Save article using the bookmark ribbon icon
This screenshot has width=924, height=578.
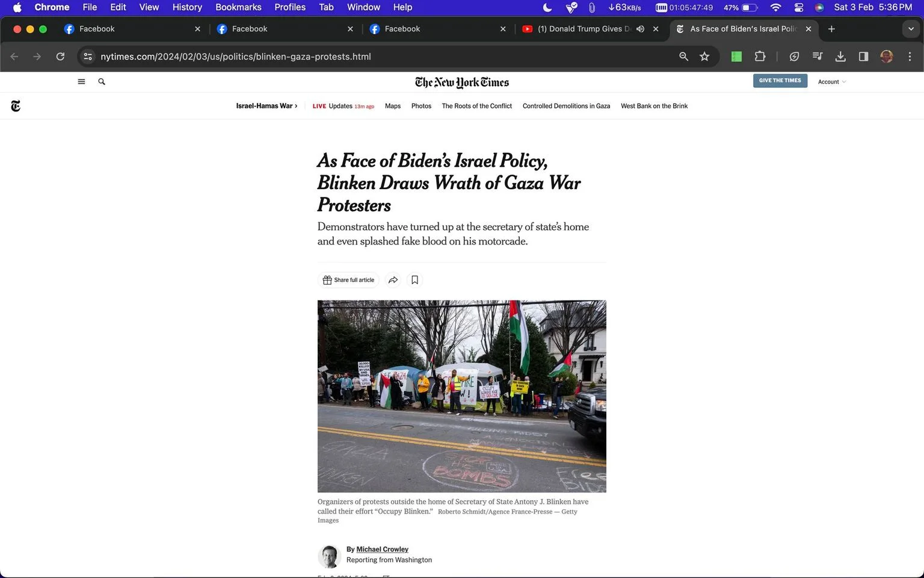click(x=414, y=280)
